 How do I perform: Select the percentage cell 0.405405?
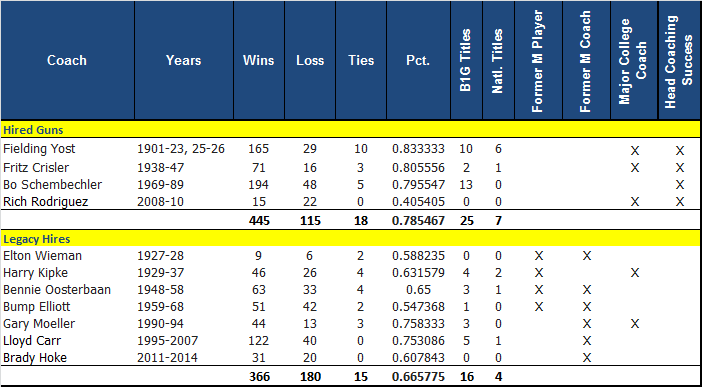(418, 202)
